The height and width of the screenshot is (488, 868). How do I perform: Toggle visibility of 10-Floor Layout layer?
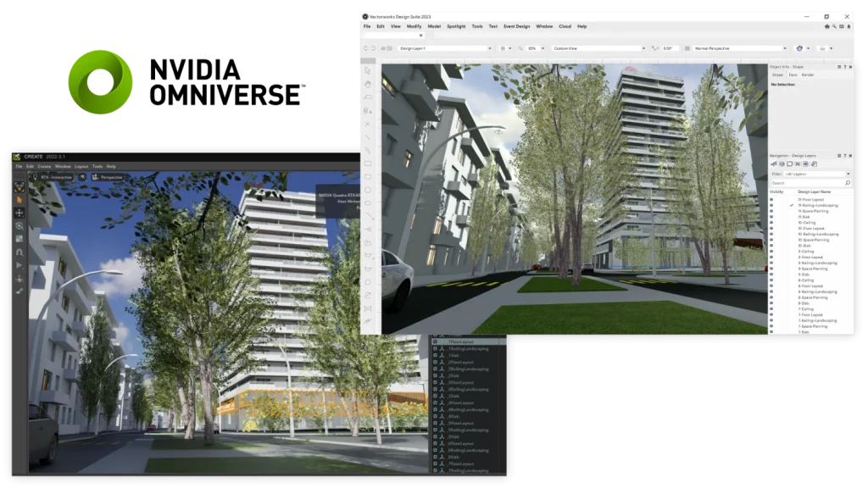(771, 229)
